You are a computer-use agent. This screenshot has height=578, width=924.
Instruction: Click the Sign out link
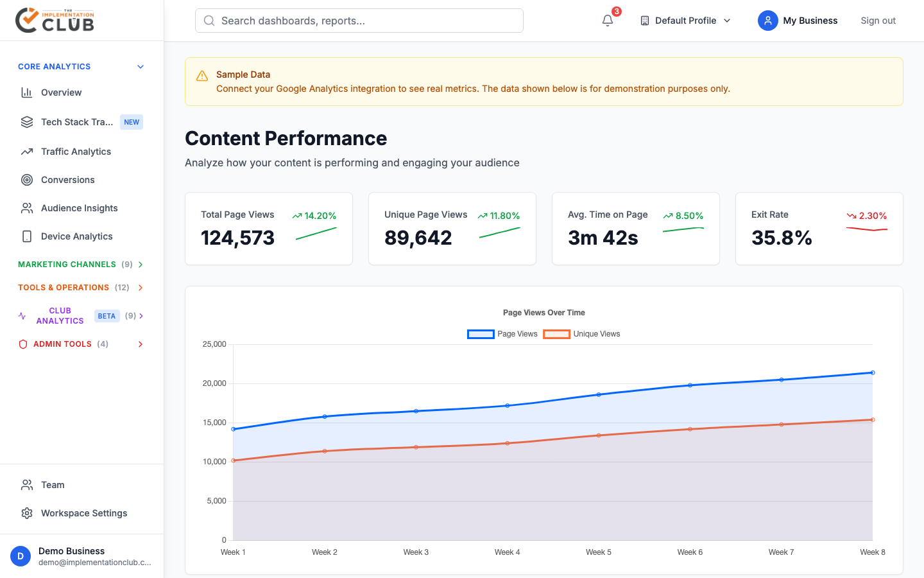[878, 21]
